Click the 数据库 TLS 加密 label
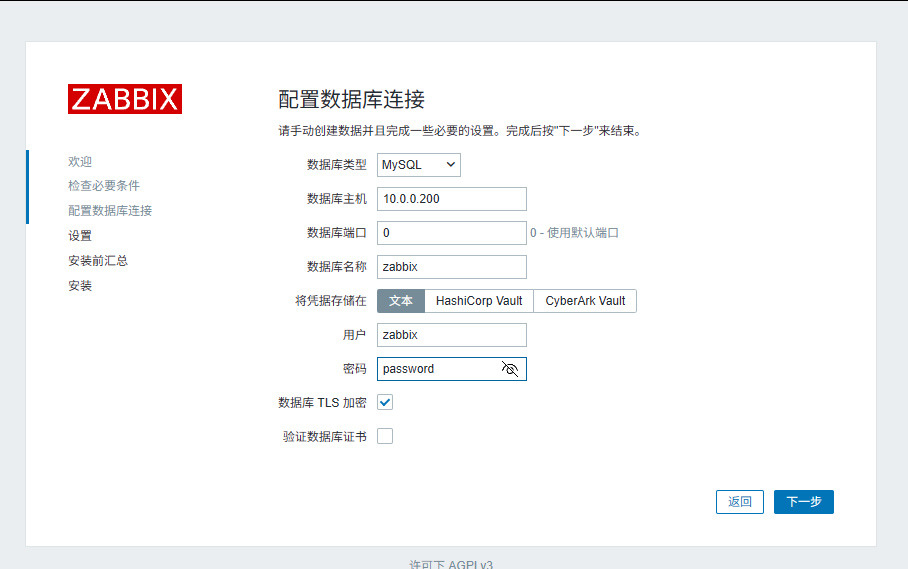The image size is (908, 569). (x=322, y=403)
